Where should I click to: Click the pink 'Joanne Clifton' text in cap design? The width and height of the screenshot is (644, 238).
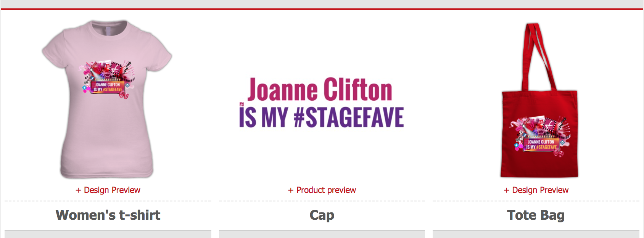tap(320, 90)
